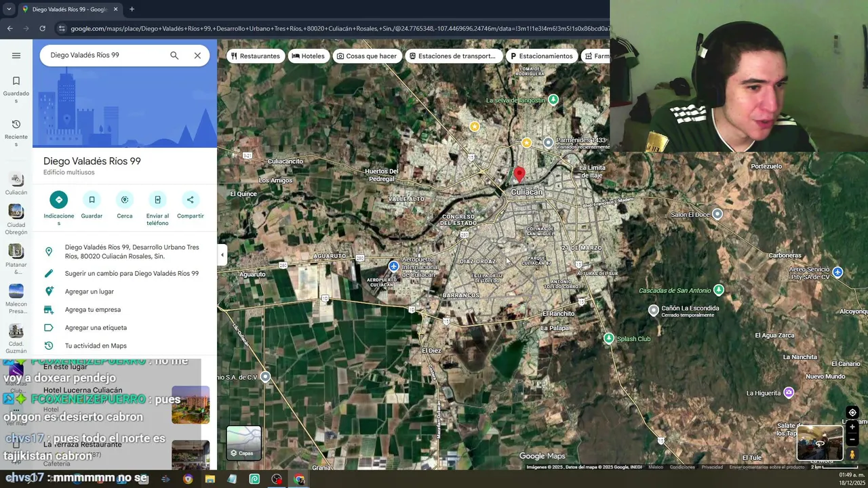Collapse the side panel arrow

coord(222,255)
